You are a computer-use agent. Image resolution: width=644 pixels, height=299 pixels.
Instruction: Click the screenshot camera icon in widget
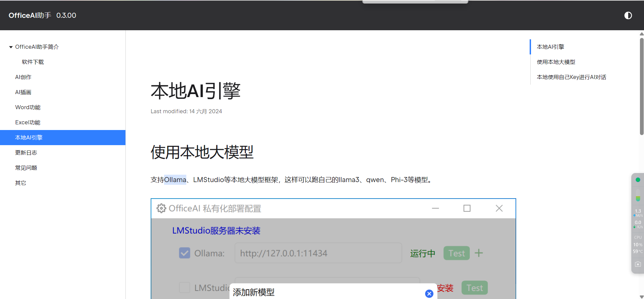(x=638, y=264)
